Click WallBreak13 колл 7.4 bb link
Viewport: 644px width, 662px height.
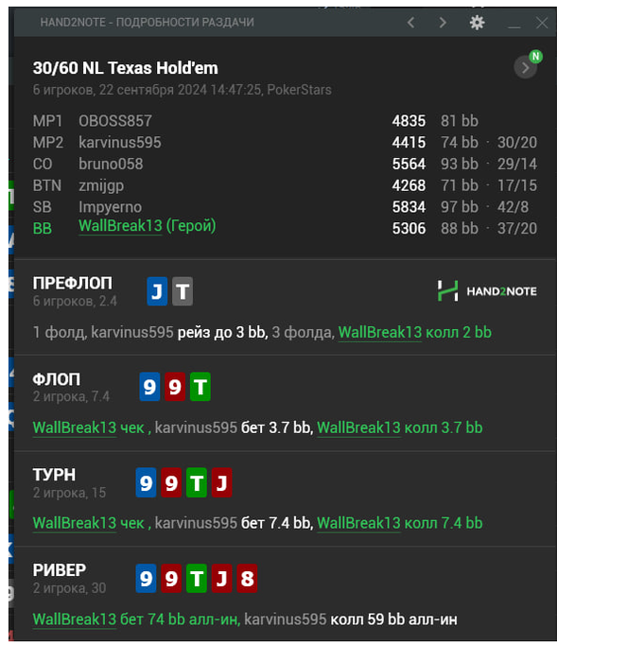[399, 523]
